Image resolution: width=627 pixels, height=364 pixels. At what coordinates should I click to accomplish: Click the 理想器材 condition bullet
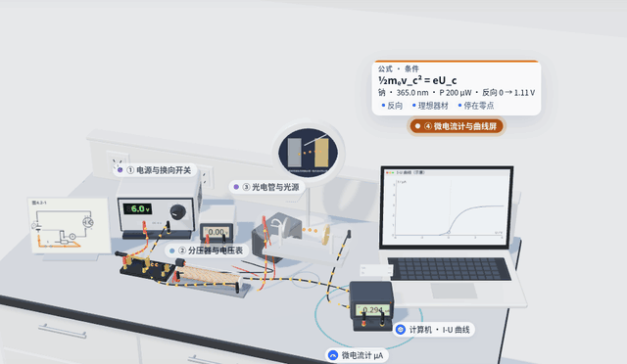[430, 106]
